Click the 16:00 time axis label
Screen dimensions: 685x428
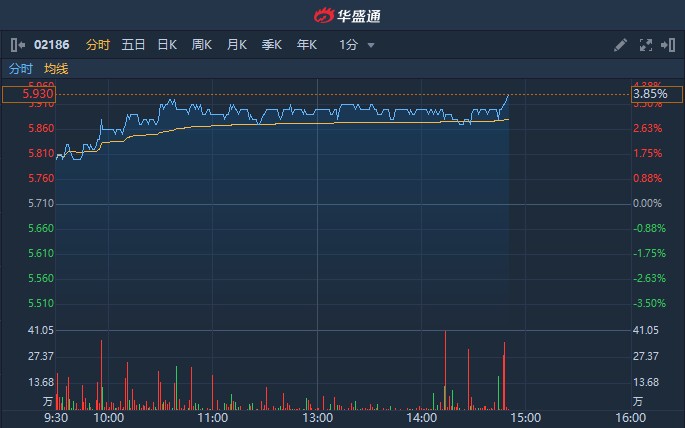[630, 418]
